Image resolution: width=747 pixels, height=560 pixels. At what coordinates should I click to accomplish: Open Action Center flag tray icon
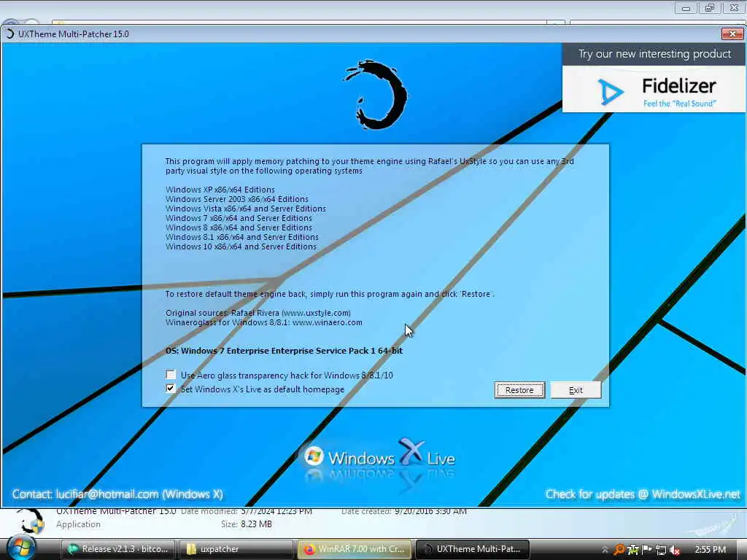646,549
